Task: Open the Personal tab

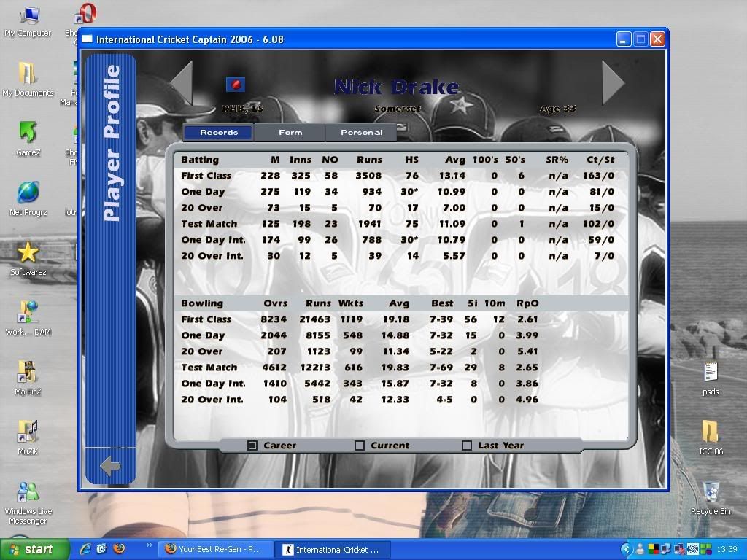Action: (x=362, y=133)
